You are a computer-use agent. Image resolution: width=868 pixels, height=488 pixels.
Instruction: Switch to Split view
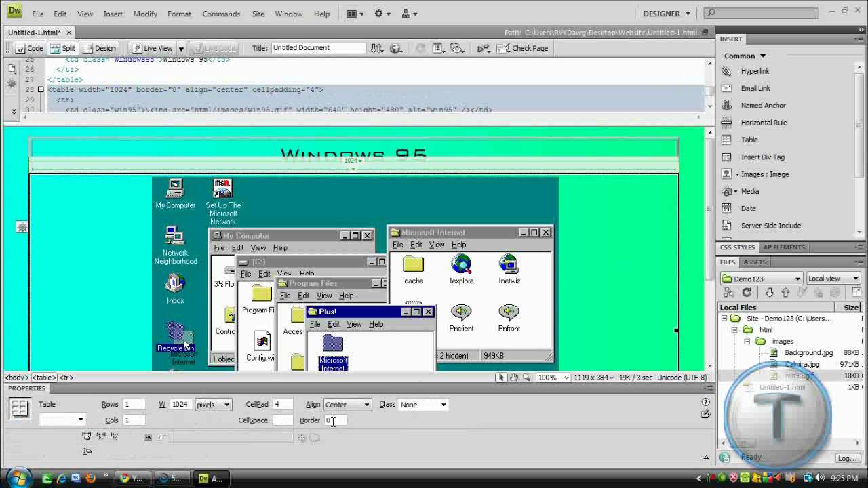pos(62,48)
